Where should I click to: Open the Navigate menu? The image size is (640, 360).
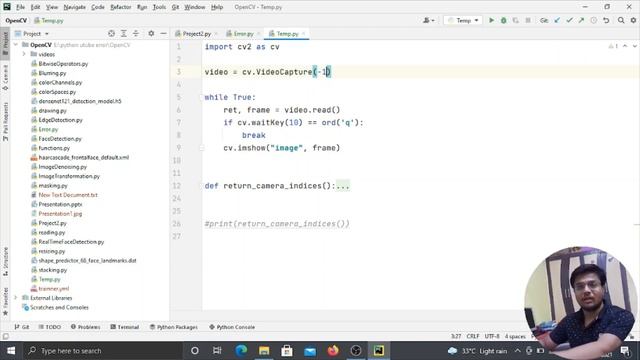pyautogui.click(x=75, y=7)
